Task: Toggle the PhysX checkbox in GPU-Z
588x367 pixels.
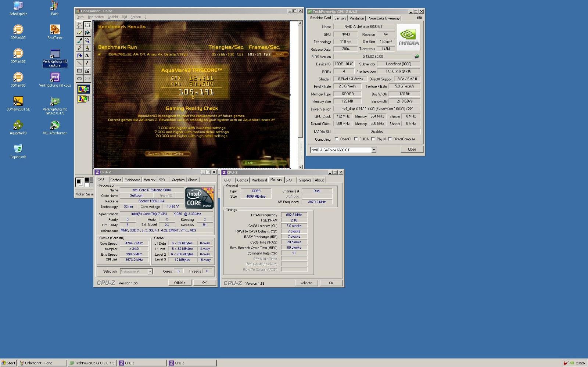Action: click(373, 139)
